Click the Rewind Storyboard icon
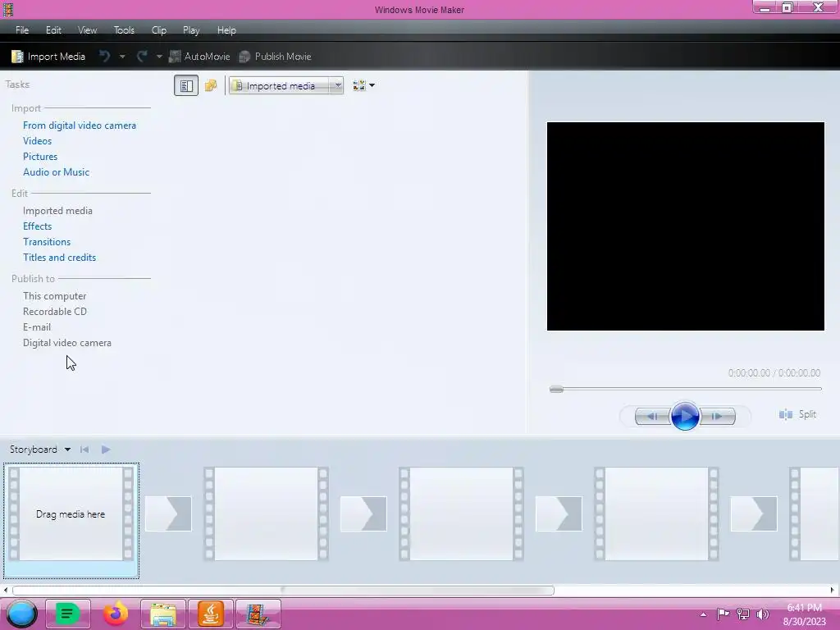The width and height of the screenshot is (840, 630). [84, 450]
